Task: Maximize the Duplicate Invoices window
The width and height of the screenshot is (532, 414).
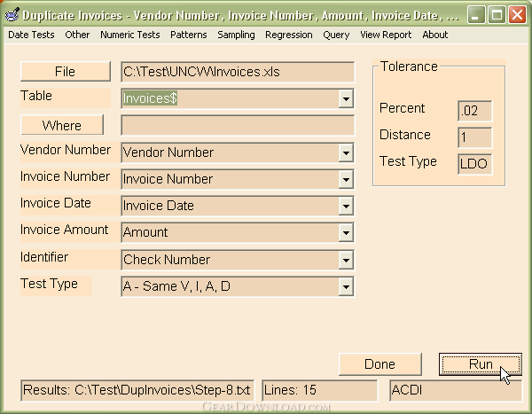Action: point(497,15)
